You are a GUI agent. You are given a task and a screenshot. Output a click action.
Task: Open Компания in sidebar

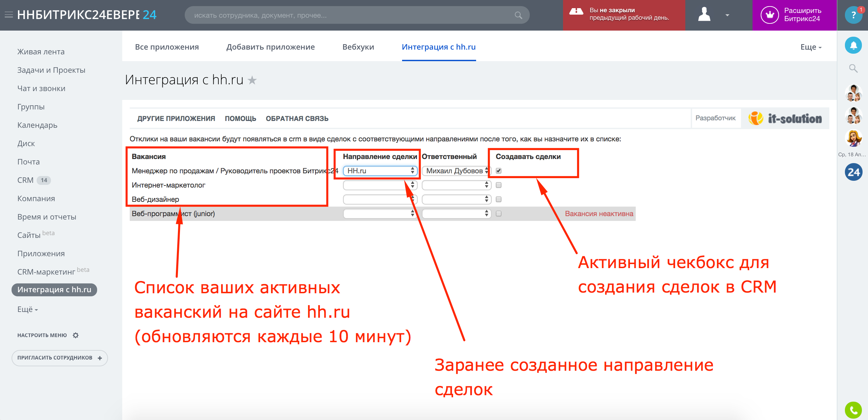click(x=36, y=198)
